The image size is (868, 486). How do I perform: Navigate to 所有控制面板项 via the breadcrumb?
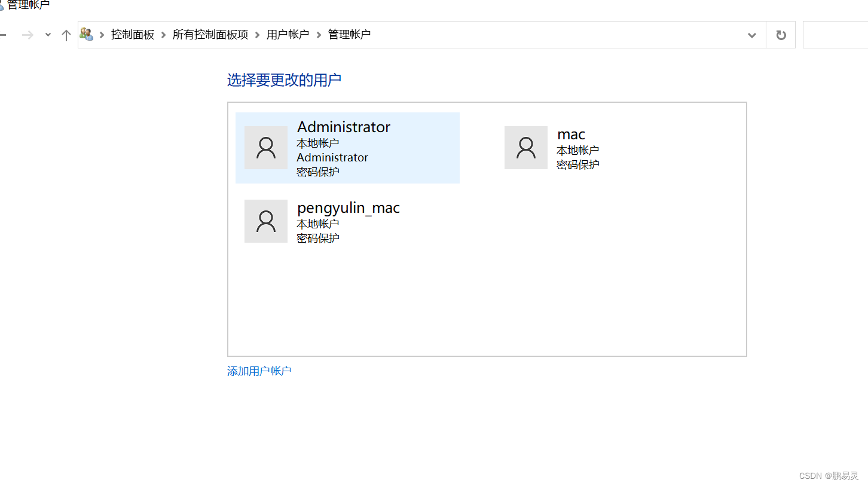pyautogui.click(x=210, y=34)
